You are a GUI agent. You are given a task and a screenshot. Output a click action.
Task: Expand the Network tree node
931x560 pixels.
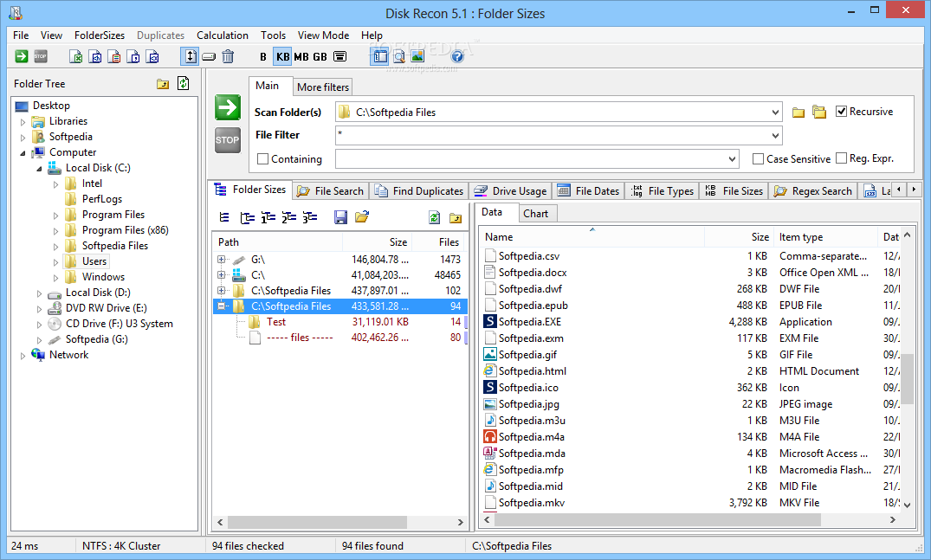pyautogui.click(x=23, y=356)
